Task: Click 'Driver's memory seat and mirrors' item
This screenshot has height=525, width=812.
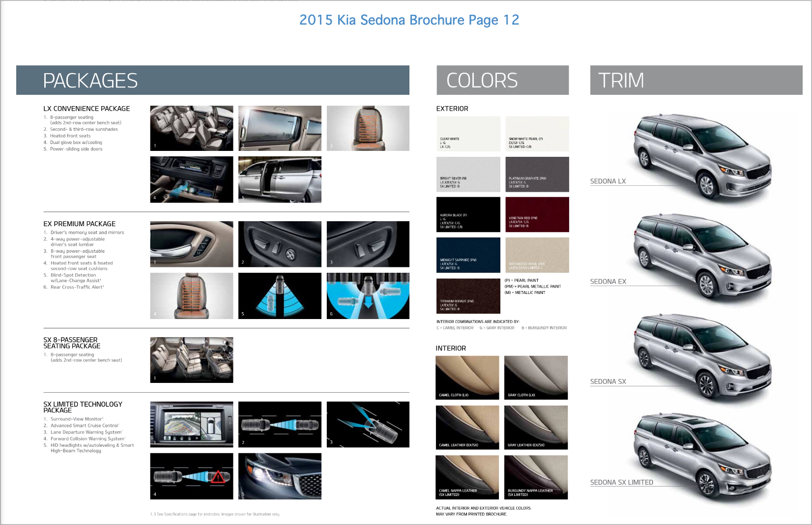Action: (87, 233)
